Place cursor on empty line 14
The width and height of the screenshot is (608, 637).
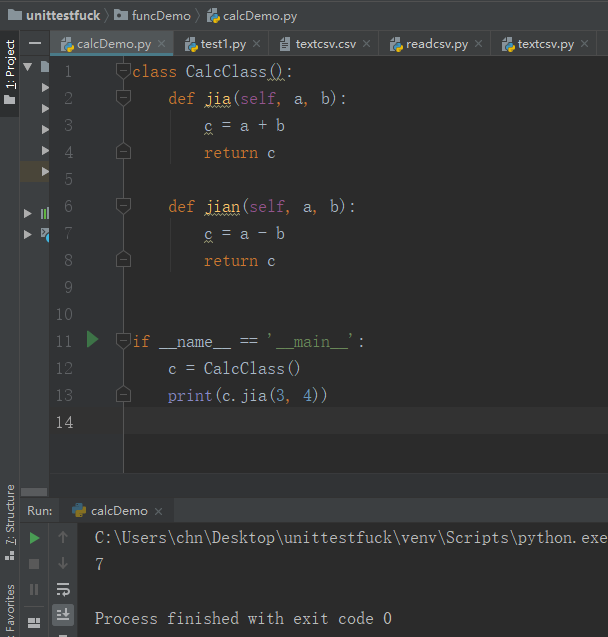(x=365, y=421)
